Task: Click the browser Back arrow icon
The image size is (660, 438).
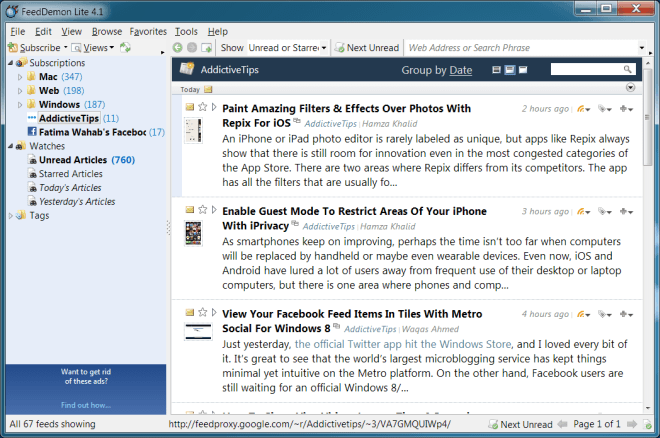Action: pyautogui.click(x=178, y=48)
